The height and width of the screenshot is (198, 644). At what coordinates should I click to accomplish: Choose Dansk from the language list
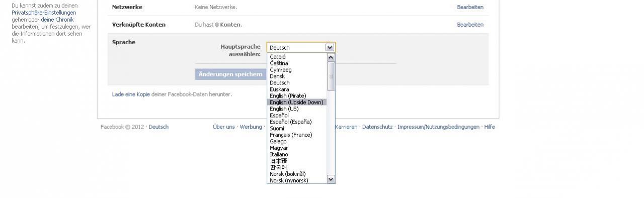[x=297, y=76]
